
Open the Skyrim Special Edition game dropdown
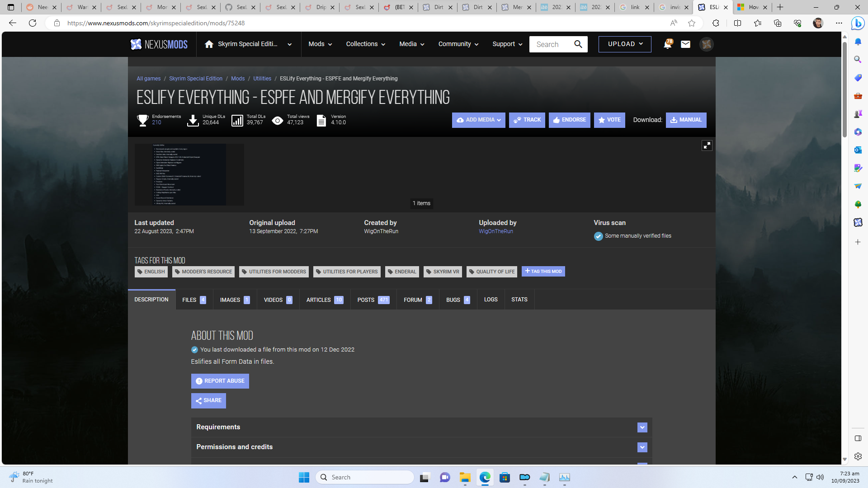coord(248,44)
